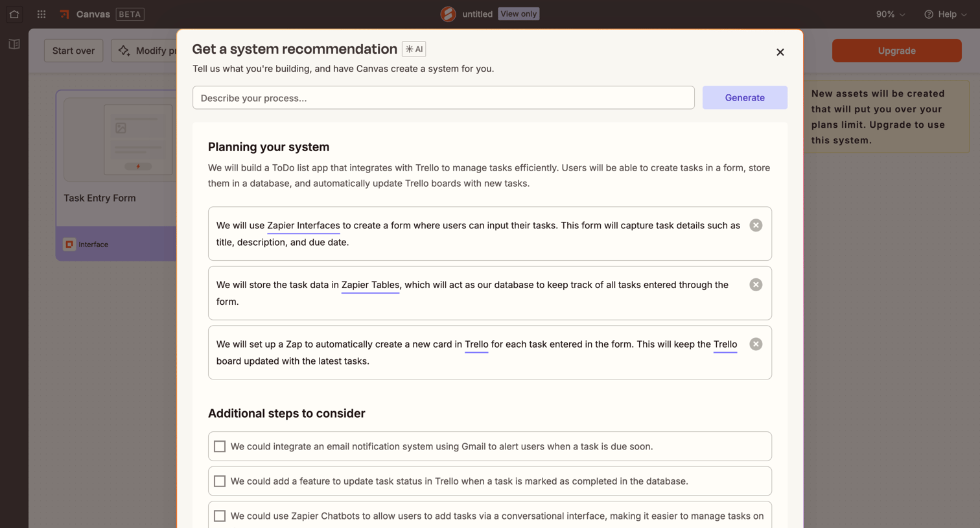
Task: Click the orange Upgrade button
Action: 896,51
